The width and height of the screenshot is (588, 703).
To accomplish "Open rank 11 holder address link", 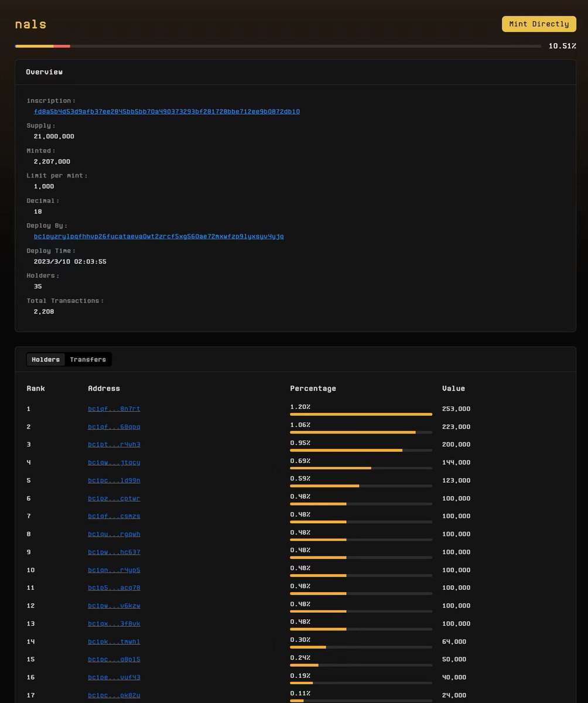I will click(114, 588).
